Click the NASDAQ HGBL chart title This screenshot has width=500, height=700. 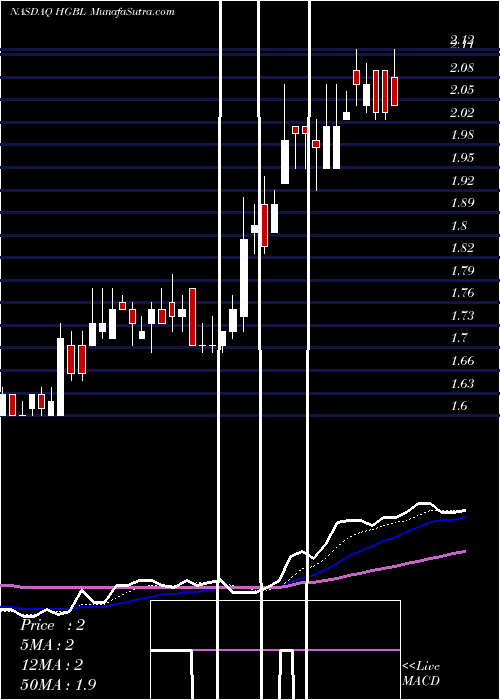92,12
